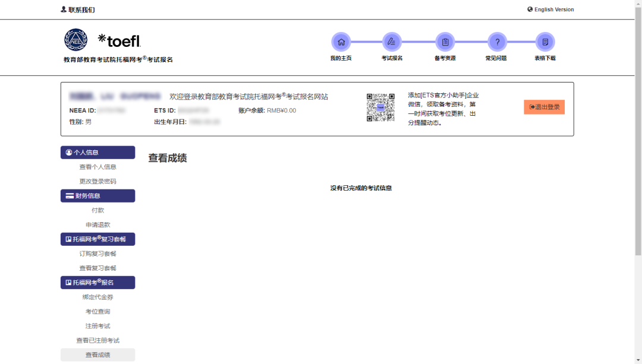Viewport: 642px width, 364px height.
Task: Open 备考资源 via its document icon
Action: click(x=445, y=43)
